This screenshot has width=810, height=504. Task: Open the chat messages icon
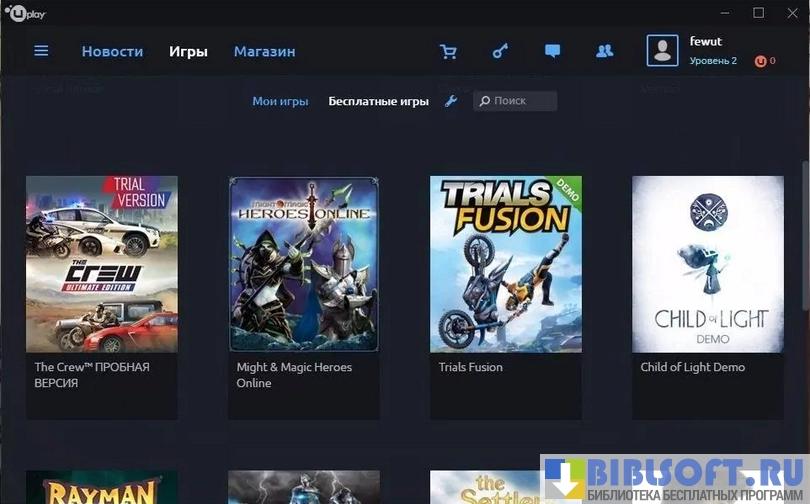[x=552, y=51]
